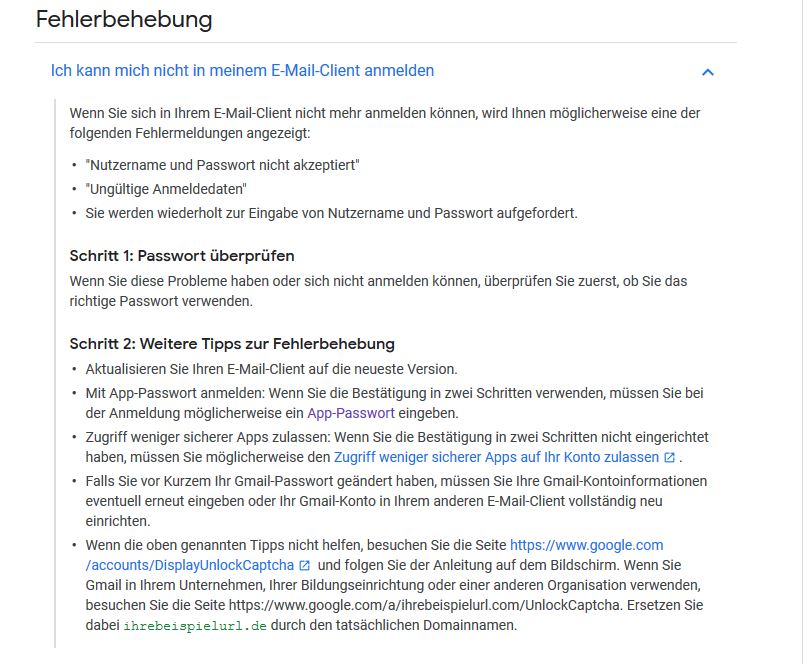Click 'Schritt 1: Passwort überprüfen' heading
Viewport: 809px width, 664px height.
(182, 256)
